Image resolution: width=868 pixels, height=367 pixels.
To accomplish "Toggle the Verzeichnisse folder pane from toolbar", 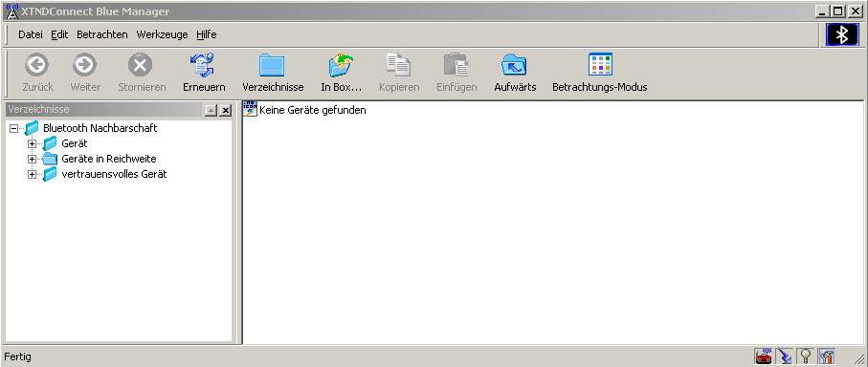I will pyautogui.click(x=273, y=73).
